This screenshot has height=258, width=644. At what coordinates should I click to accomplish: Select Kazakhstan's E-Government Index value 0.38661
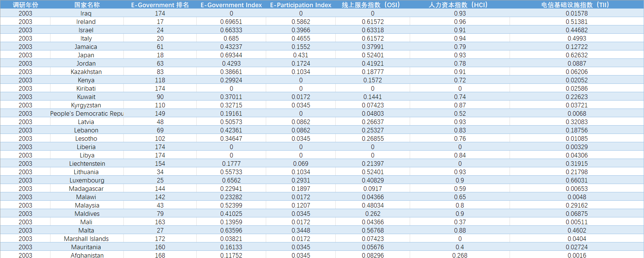coord(231,72)
